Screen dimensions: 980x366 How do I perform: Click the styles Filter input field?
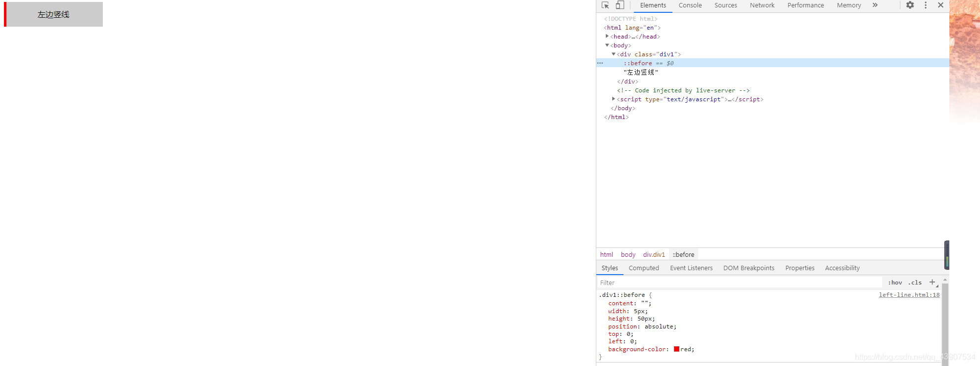pos(739,283)
